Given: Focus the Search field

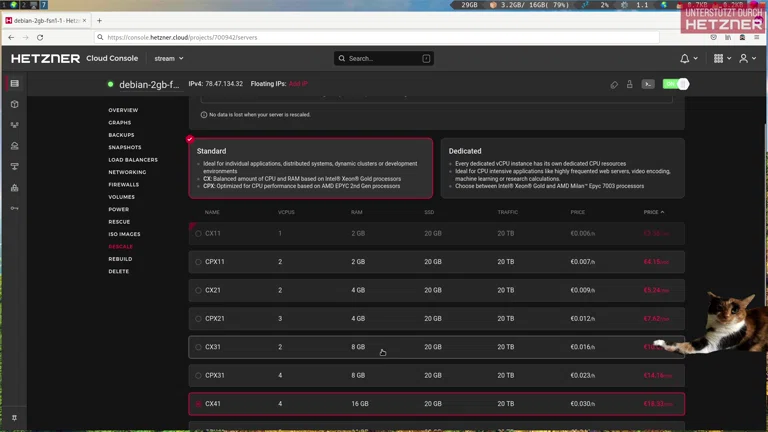Looking at the screenshot, I should [384, 58].
